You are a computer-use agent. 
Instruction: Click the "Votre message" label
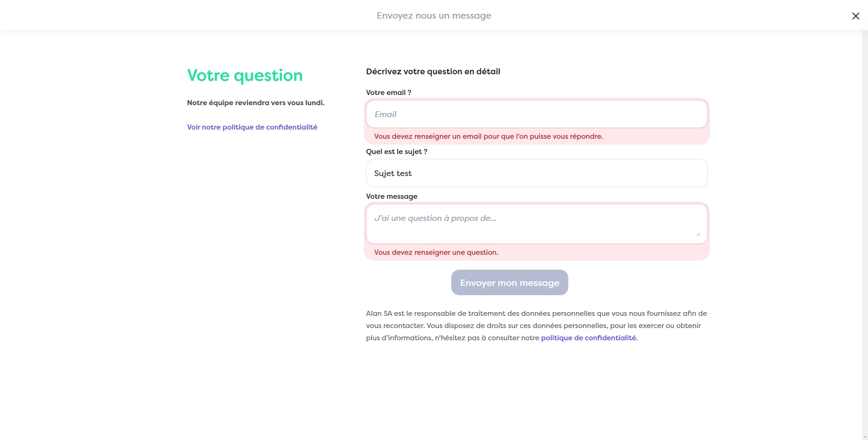click(392, 196)
